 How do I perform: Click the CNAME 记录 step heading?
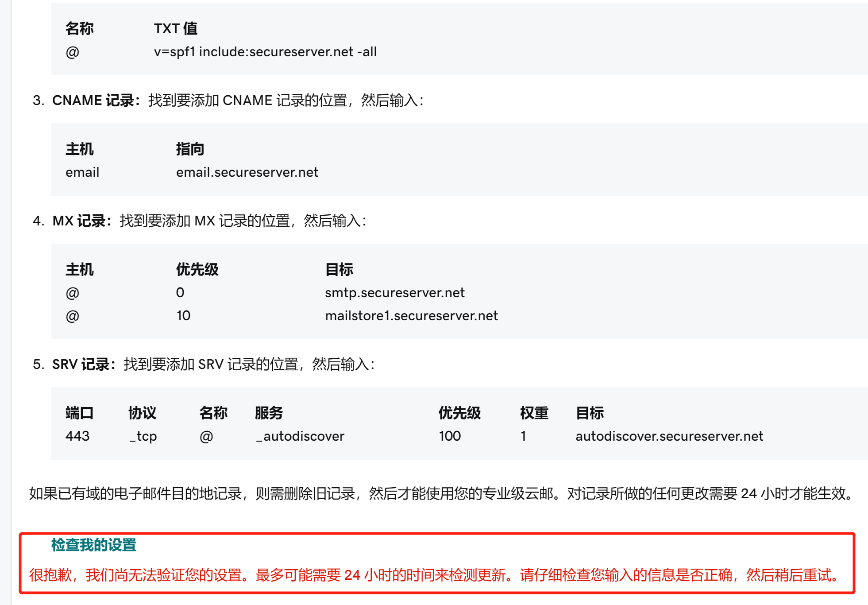tap(95, 101)
